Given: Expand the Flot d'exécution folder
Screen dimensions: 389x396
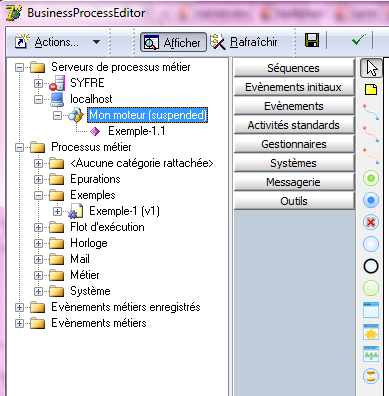Looking at the screenshot, I should coord(38,227).
